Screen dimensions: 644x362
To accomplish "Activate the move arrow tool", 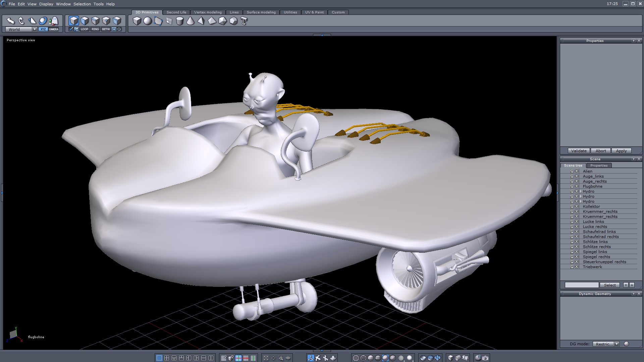I will point(11,21).
